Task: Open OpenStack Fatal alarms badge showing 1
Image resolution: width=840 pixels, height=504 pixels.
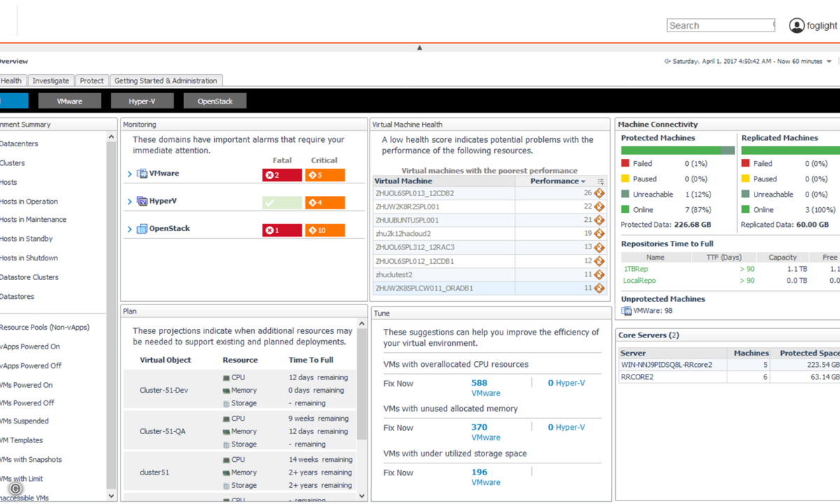Action: [282, 230]
